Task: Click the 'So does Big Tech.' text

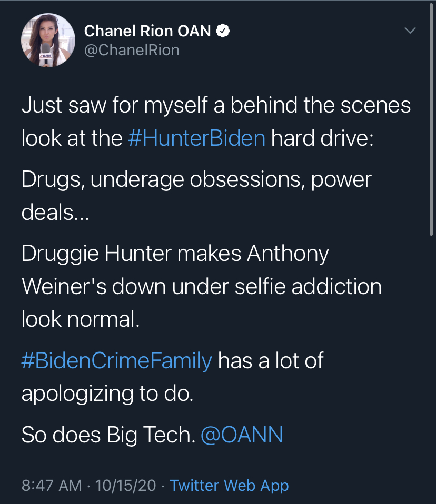Action: coord(108,435)
